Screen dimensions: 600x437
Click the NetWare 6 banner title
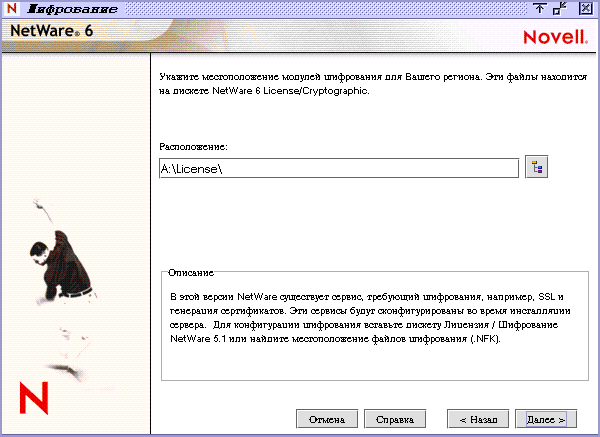(x=51, y=31)
